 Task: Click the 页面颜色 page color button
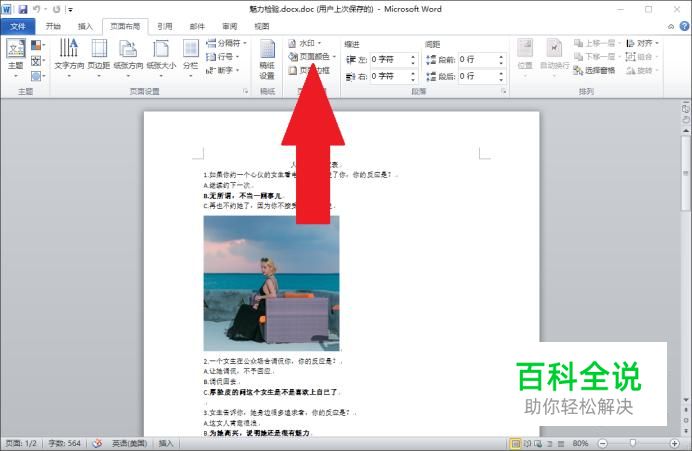(312, 56)
